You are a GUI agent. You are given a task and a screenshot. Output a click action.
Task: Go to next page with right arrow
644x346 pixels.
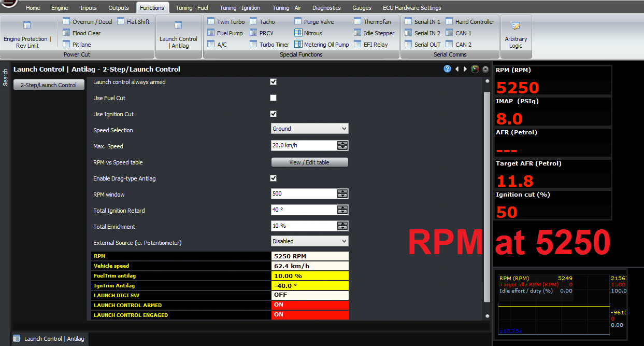465,69
